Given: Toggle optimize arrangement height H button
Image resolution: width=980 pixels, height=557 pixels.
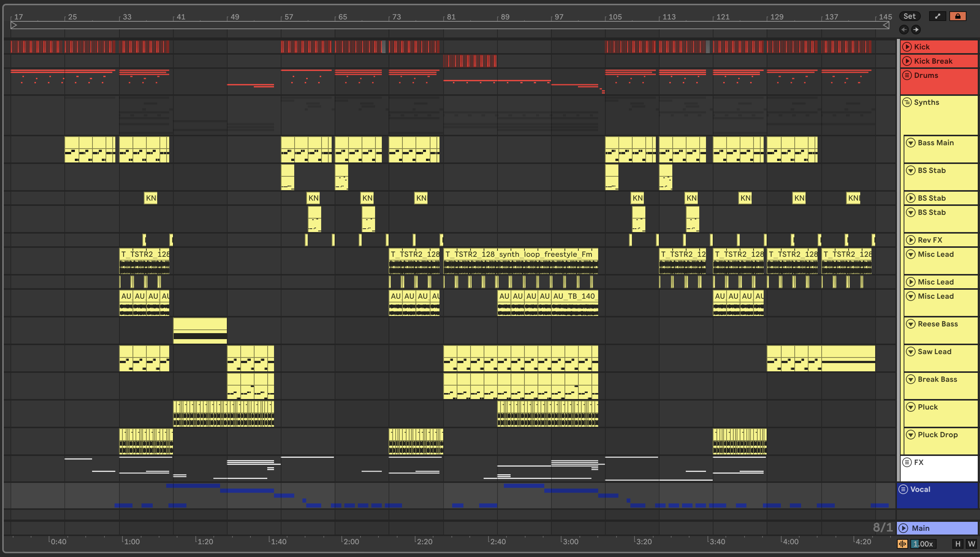Looking at the screenshot, I should [x=958, y=544].
